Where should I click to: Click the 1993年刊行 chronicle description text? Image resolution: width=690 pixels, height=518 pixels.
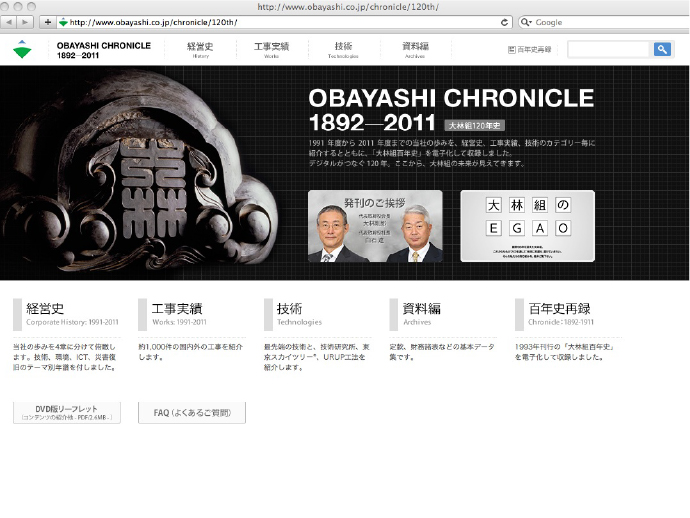click(565, 352)
